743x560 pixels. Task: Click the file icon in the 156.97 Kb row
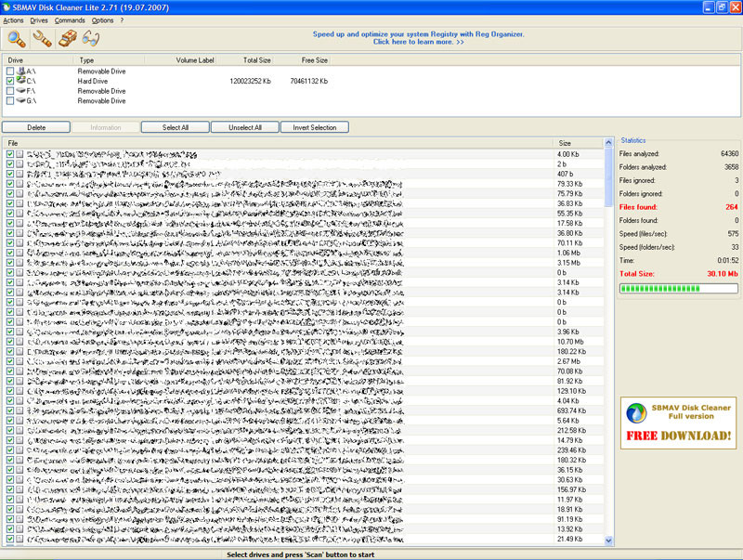tap(20, 489)
